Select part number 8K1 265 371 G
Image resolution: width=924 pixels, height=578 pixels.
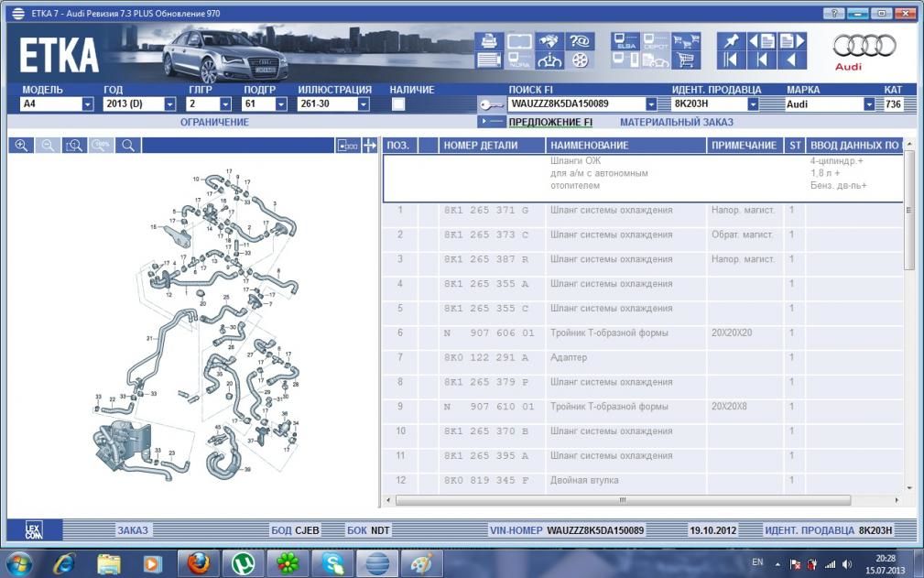tap(486, 211)
